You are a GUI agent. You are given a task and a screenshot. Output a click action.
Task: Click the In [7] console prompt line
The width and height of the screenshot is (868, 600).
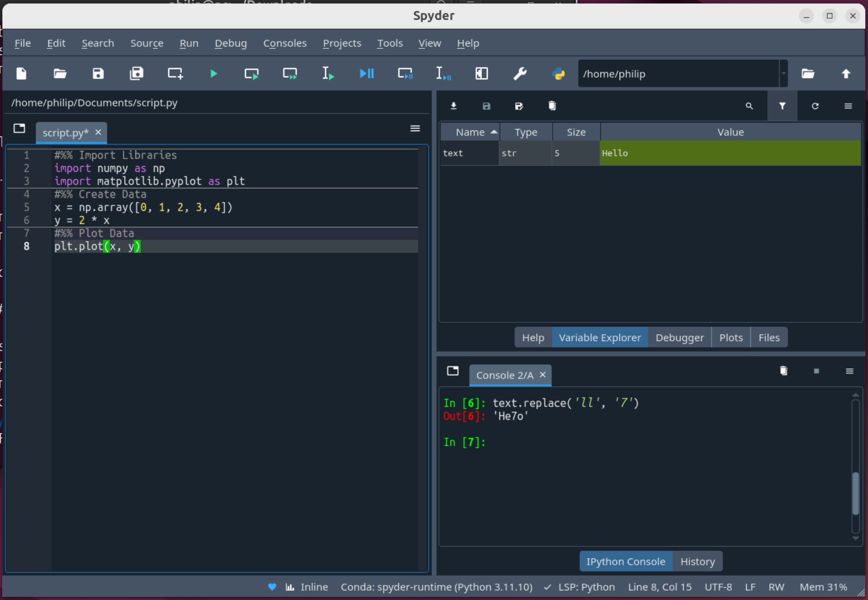tap(465, 442)
